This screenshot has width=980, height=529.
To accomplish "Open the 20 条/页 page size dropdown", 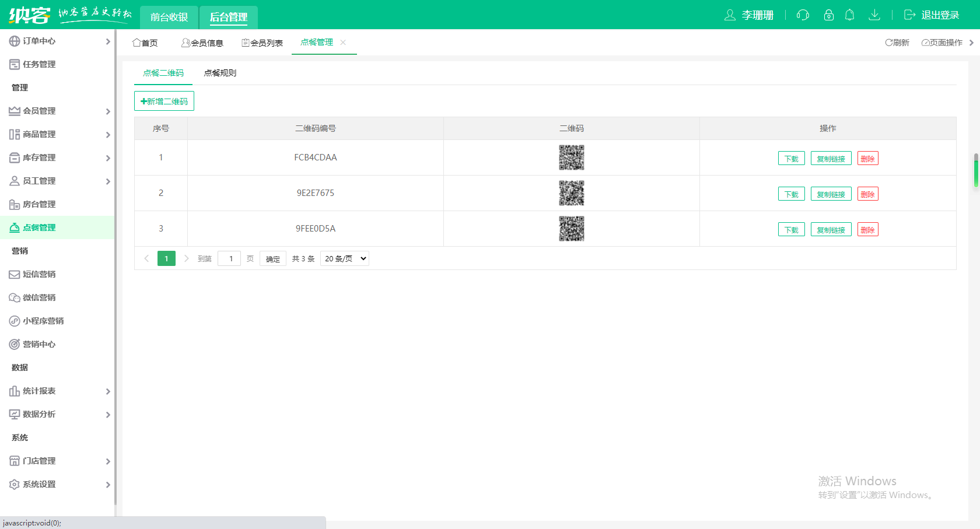I will (x=345, y=258).
